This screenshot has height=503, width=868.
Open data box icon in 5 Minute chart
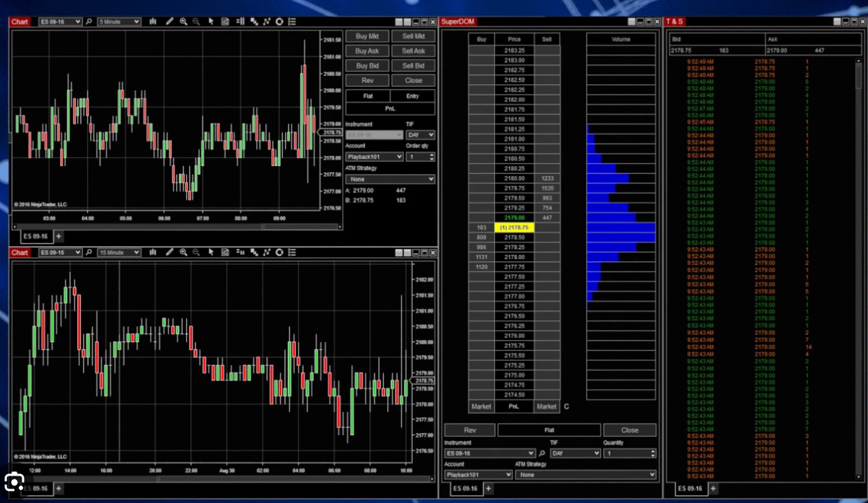point(226,22)
